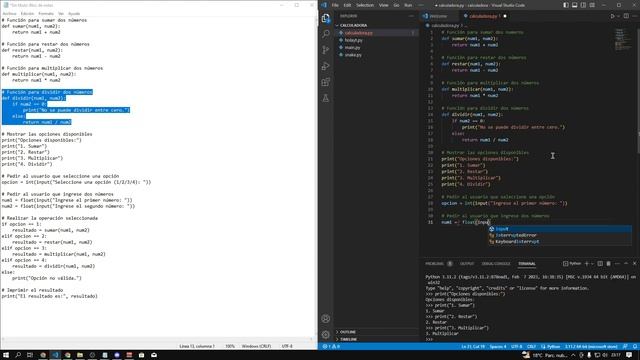The height and width of the screenshot is (360, 640).
Task: Kill the terminal with the trash icon
Action: click(609, 264)
